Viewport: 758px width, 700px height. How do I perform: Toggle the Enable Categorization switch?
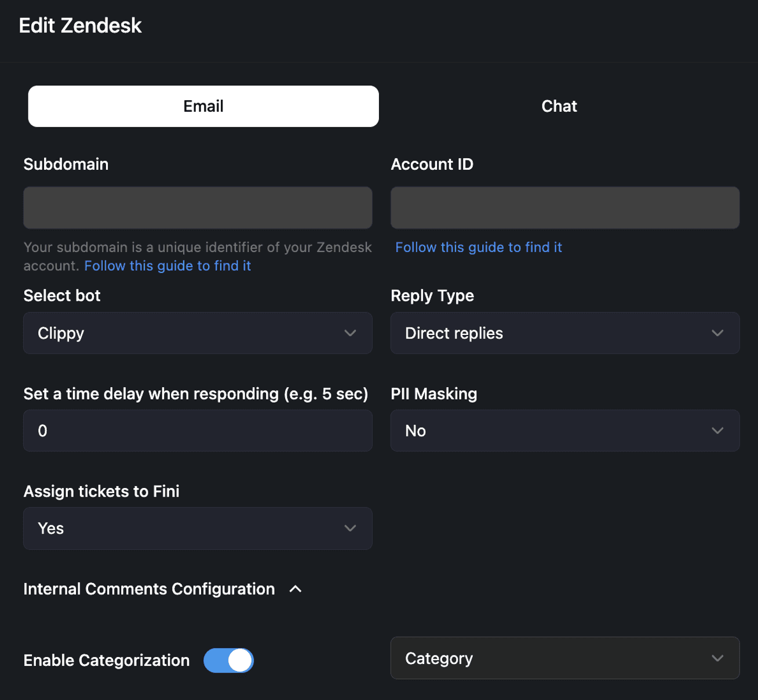pyautogui.click(x=229, y=660)
